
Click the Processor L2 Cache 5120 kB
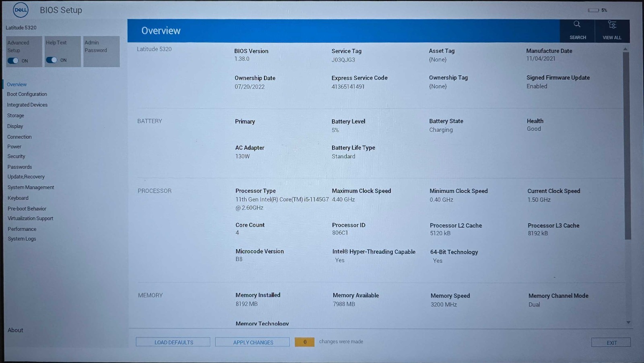pyautogui.click(x=440, y=233)
